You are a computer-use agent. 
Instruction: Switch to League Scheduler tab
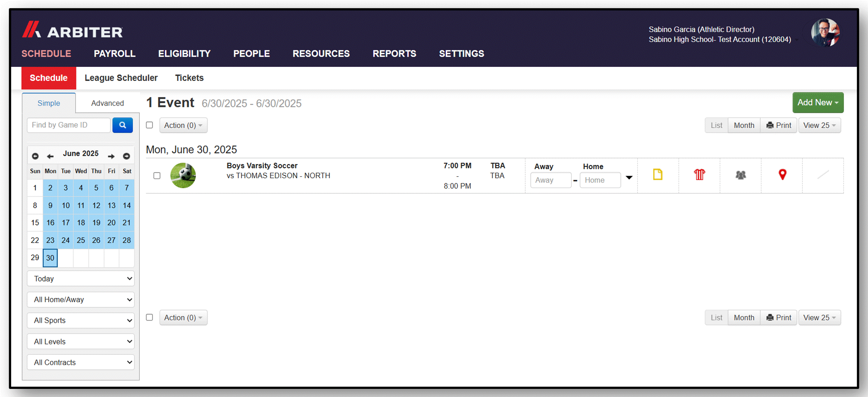pos(121,78)
